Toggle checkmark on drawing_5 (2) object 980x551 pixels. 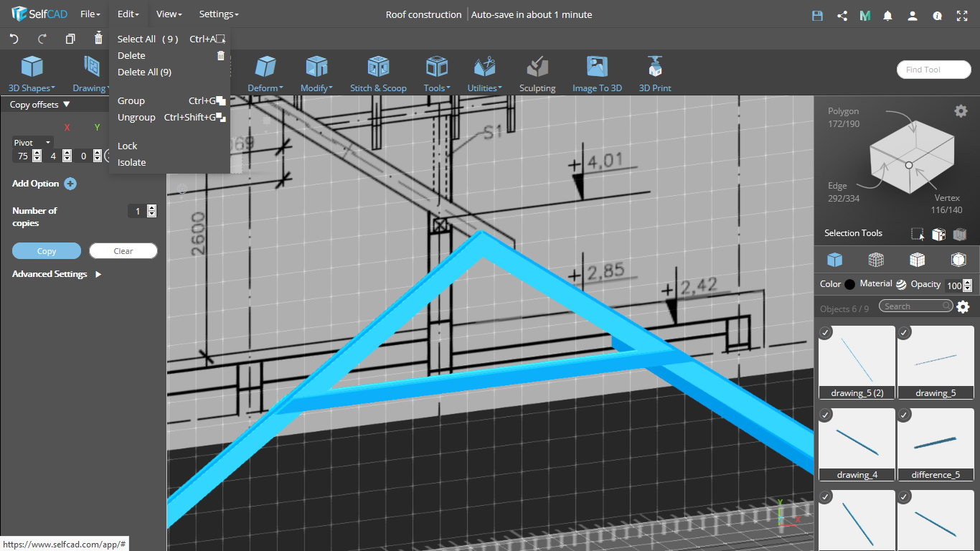coord(826,332)
